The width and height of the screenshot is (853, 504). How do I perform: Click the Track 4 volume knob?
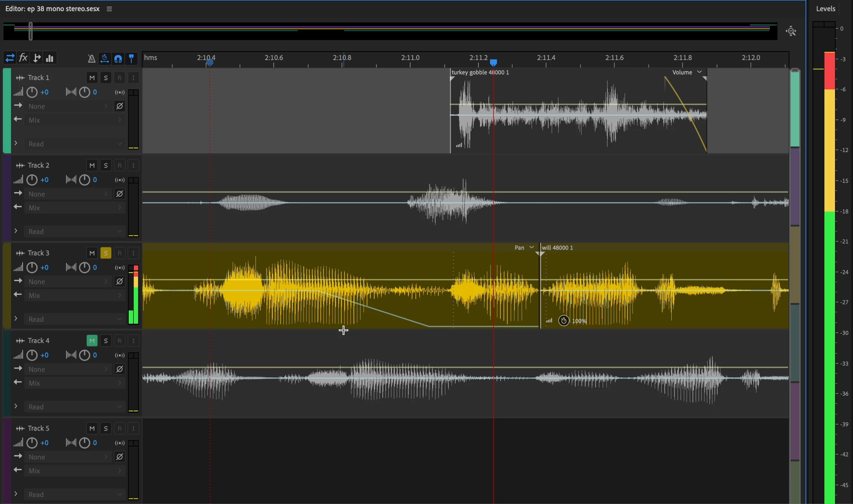32,355
